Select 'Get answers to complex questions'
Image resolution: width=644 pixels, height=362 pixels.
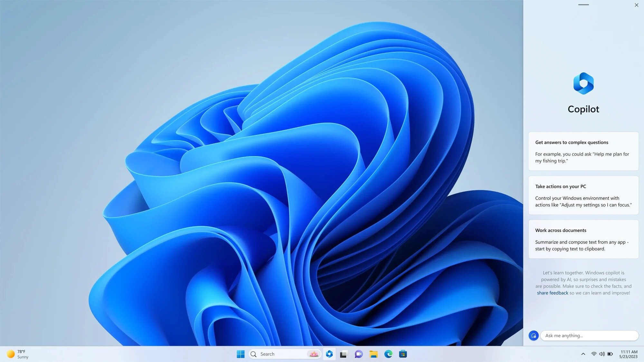[572, 142]
